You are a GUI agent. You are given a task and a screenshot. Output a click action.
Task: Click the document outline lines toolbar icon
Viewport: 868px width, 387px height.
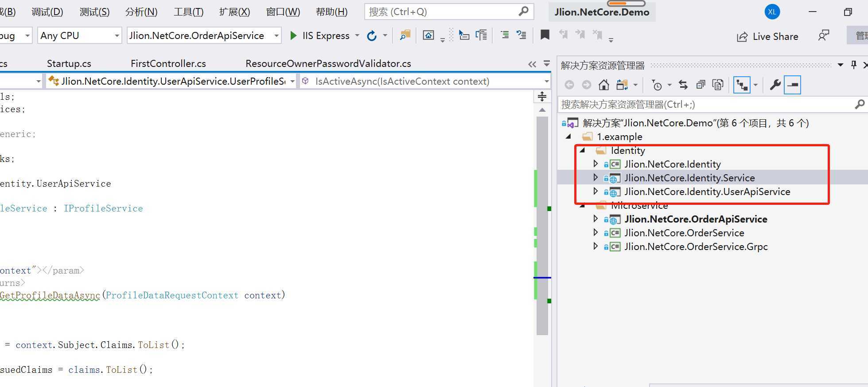pos(481,35)
